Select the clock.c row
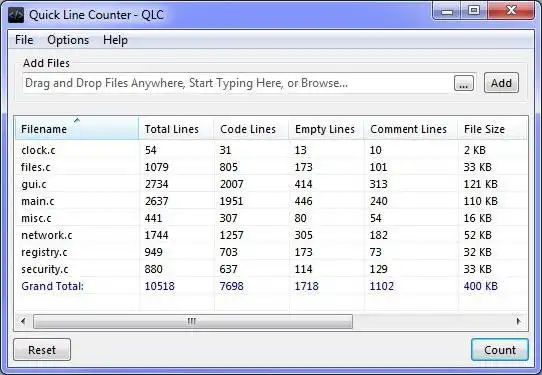The height and width of the screenshot is (375, 542). [x=271, y=150]
